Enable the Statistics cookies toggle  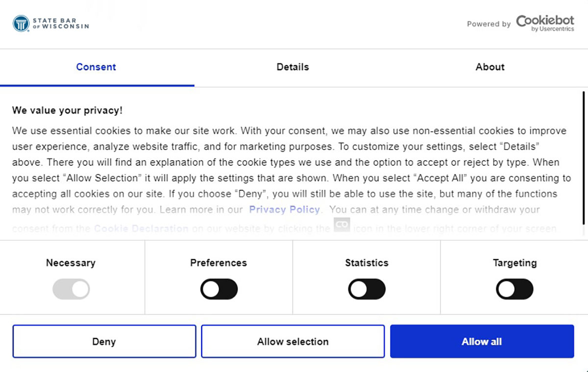[x=367, y=289]
